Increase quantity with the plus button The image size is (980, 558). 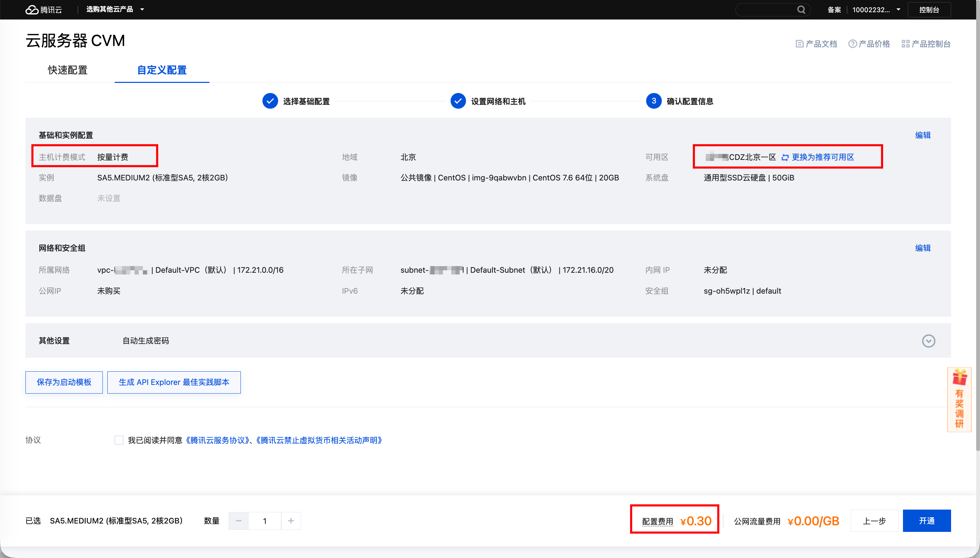(291, 521)
